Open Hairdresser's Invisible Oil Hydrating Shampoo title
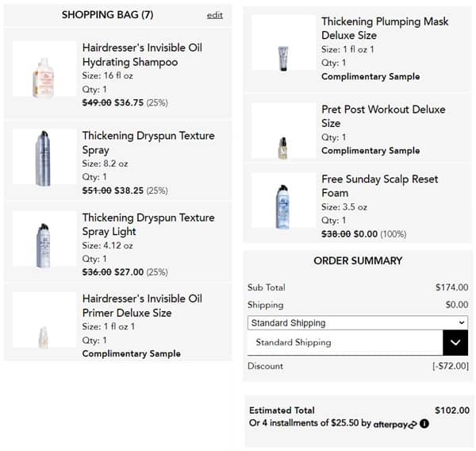Screen dimensions: 476x451 point(142,55)
